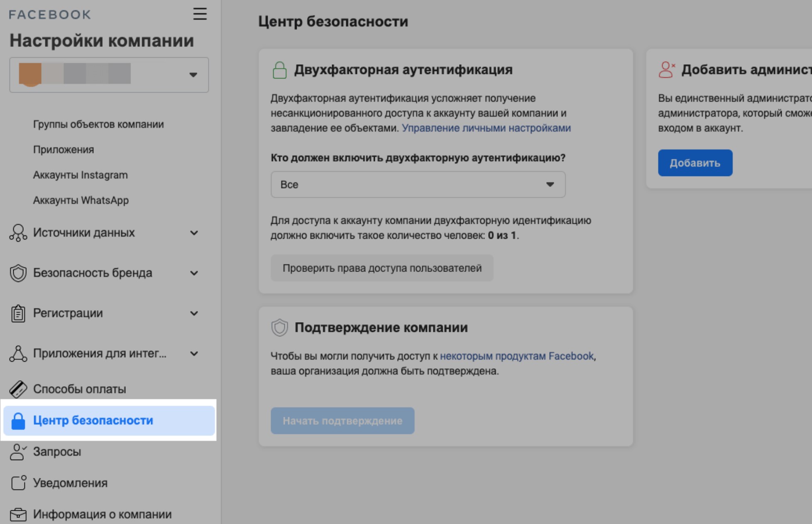Click the hamburger menu icon
812x524 pixels.
[x=200, y=14]
